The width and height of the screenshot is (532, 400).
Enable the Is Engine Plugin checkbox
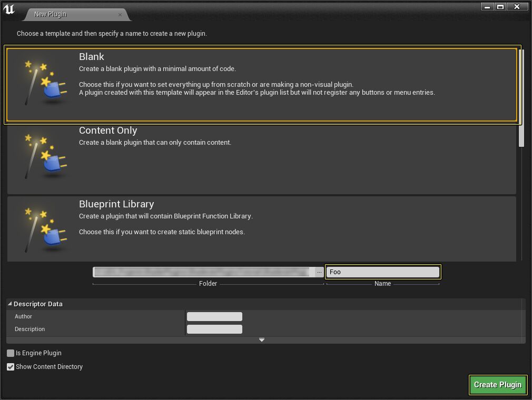click(x=10, y=353)
